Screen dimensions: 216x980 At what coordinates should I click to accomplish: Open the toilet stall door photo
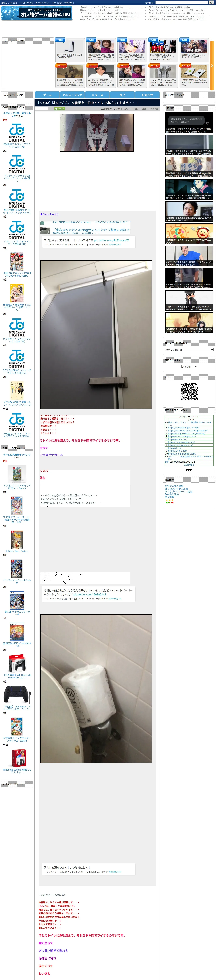(x=96, y=334)
